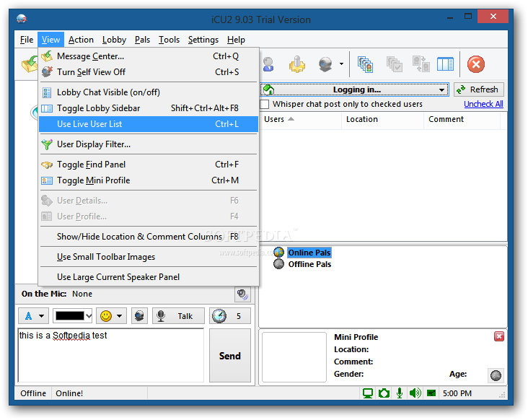This screenshot has height=420, width=528.
Task: Click the Talk microphone button
Action: click(x=178, y=316)
